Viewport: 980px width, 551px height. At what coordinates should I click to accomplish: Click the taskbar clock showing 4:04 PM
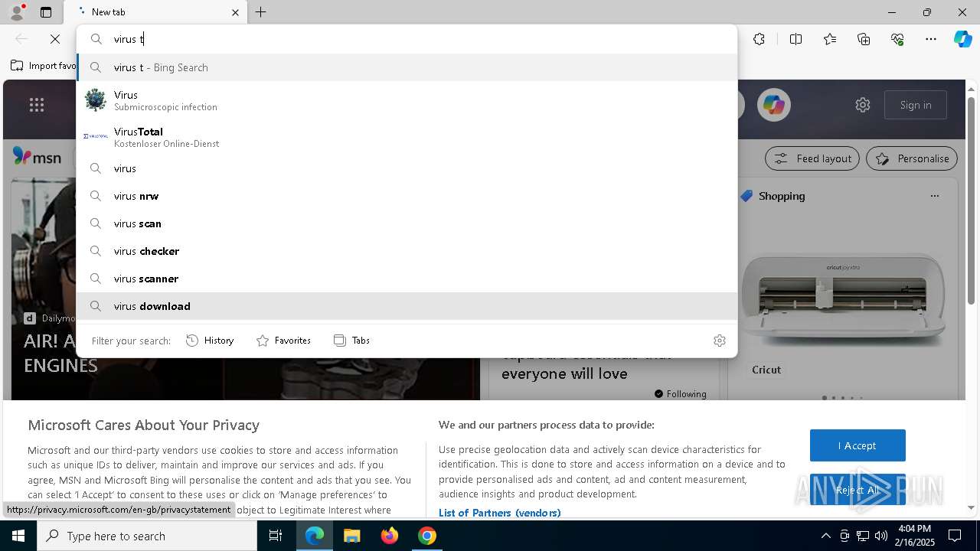click(914, 536)
